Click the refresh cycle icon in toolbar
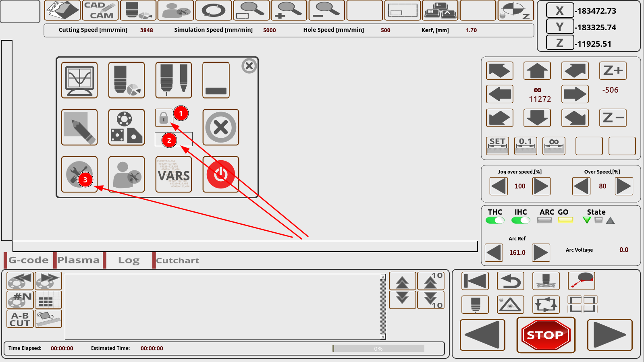Viewport: 644px width, 362px height. pyautogui.click(x=213, y=10)
